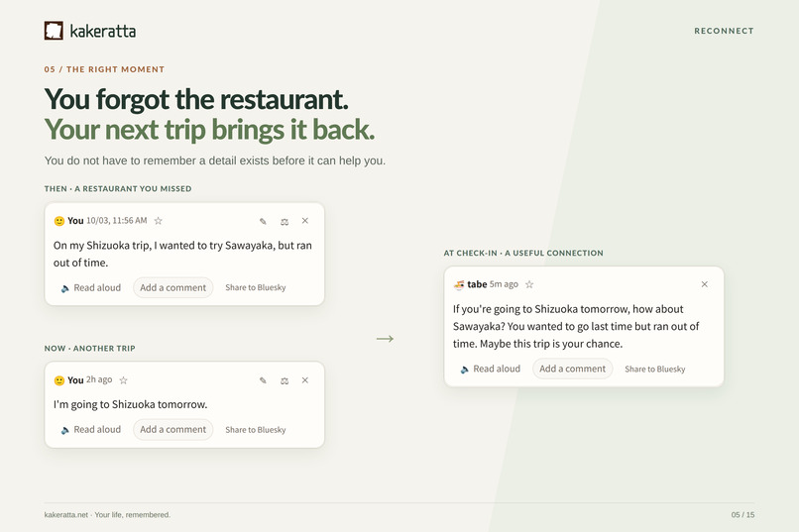Close the 10/03 Shizuoka trip note
The height and width of the screenshot is (532, 799).
pyautogui.click(x=304, y=221)
